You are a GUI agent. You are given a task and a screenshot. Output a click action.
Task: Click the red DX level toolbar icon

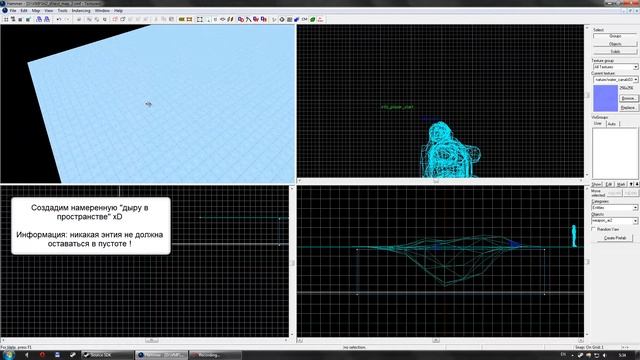click(320, 19)
